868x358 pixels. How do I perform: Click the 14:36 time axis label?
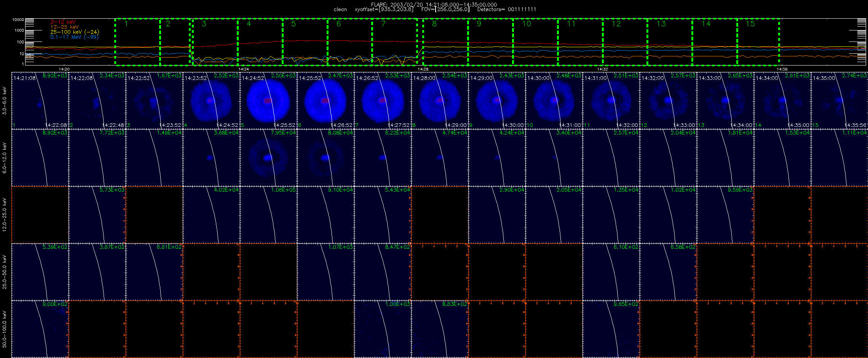pyautogui.click(x=782, y=69)
